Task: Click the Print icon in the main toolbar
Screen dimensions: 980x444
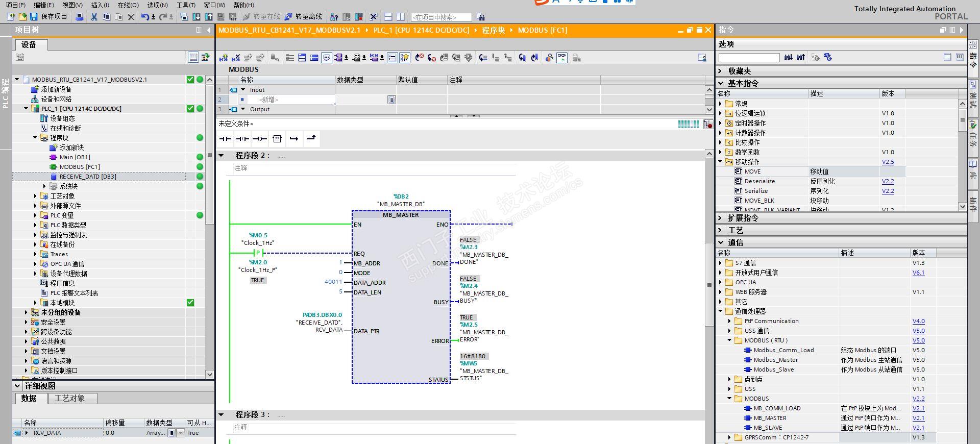Action: 80,17
